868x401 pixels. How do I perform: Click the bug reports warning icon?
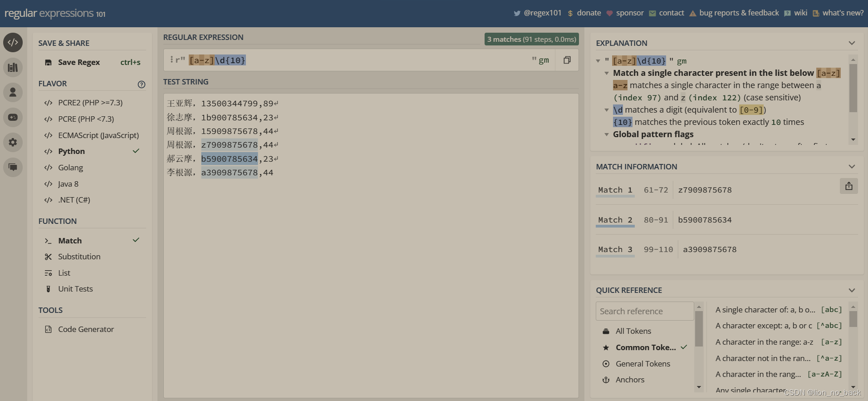pos(693,13)
